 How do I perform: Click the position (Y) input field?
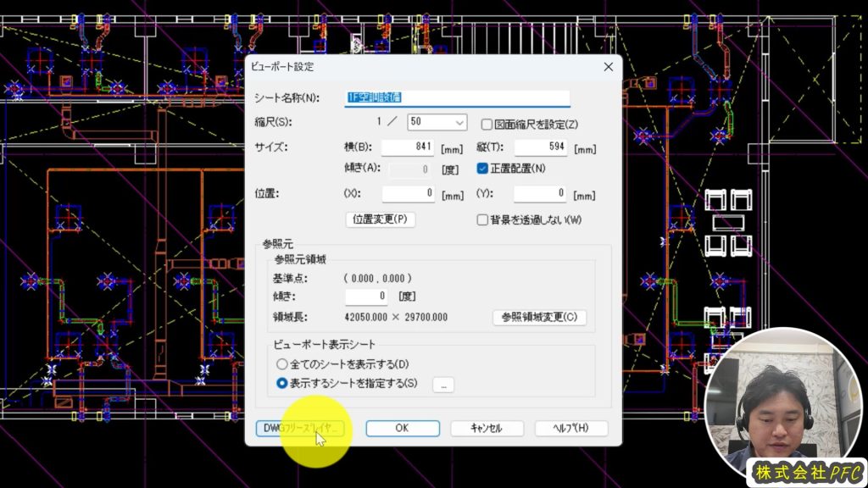(540, 194)
